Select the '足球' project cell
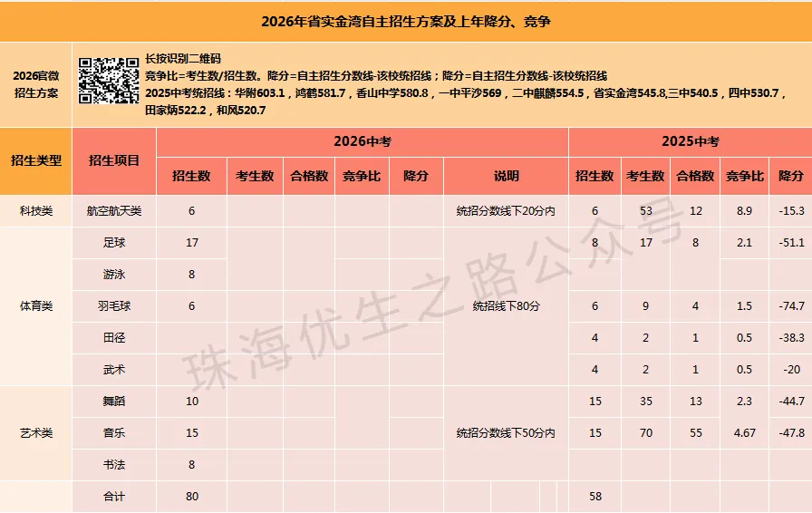 114,243
